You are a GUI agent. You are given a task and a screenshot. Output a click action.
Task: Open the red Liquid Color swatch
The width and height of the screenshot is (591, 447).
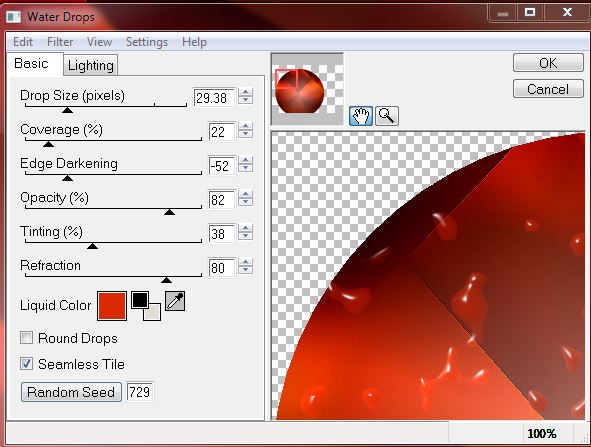112,306
